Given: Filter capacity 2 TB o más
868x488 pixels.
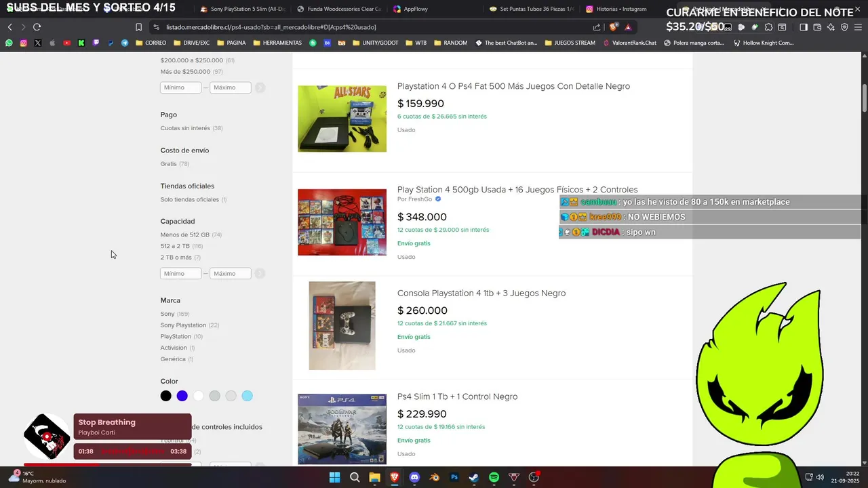Looking at the screenshot, I should point(180,258).
